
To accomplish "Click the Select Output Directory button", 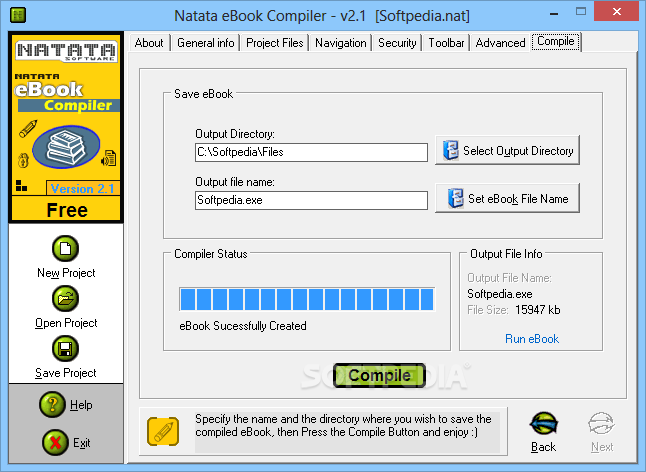I will pyautogui.click(x=508, y=150).
